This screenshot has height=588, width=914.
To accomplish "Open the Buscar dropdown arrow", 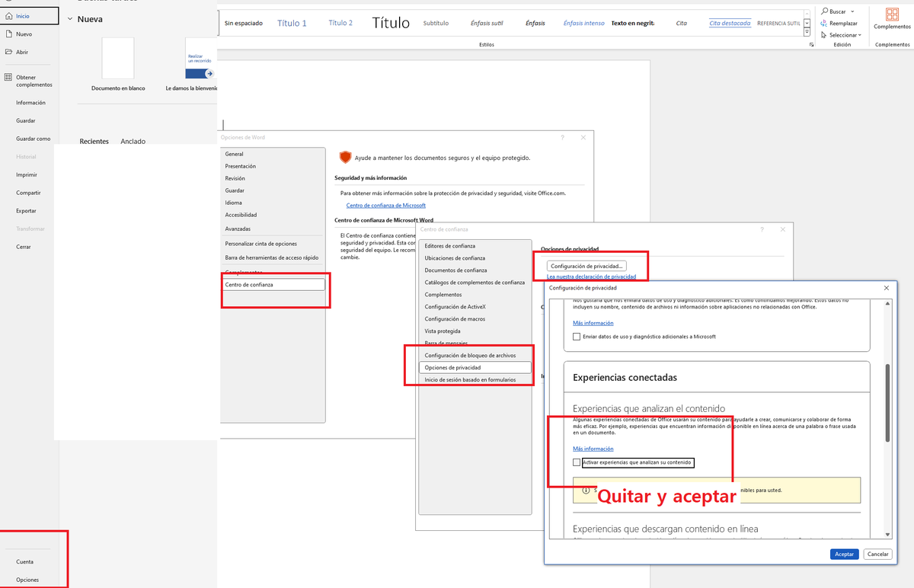I will click(x=852, y=11).
